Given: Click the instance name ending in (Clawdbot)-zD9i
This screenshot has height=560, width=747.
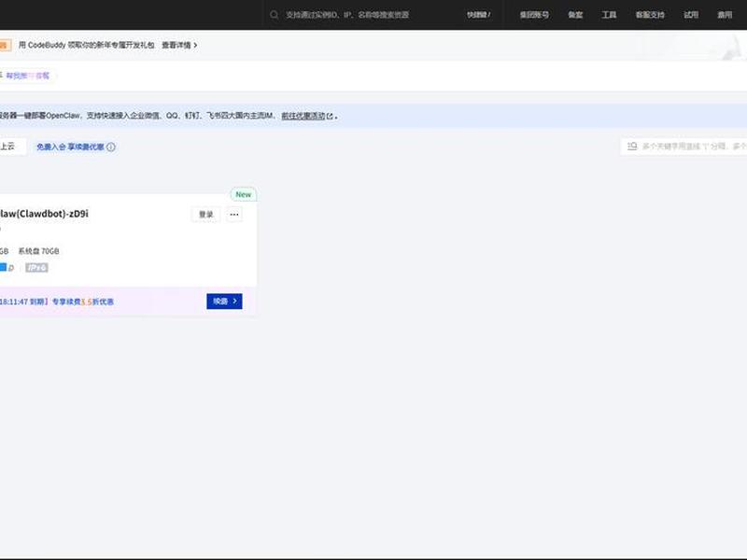Looking at the screenshot, I should coord(44,214).
